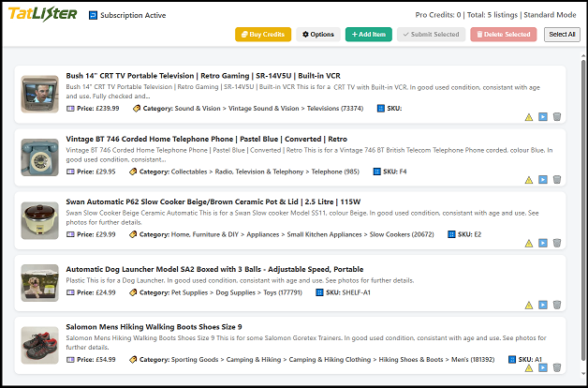The height and width of the screenshot is (388, 588).
Task: Click the price icon on Bush CRT TV listing
Action: pos(70,109)
